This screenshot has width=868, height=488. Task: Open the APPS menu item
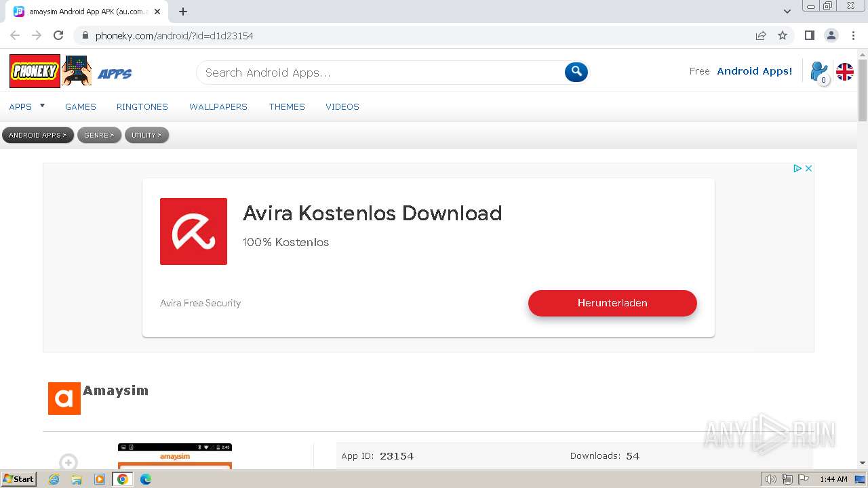tap(20, 106)
